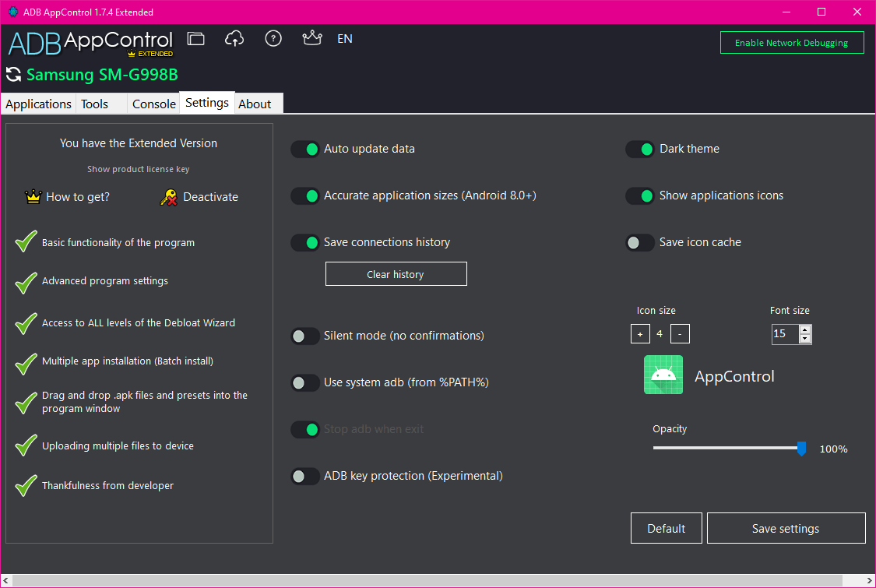Viewport: 876px width, 588px height.
Task: Click the font size up arrow
Action: (x=805, y=329)
